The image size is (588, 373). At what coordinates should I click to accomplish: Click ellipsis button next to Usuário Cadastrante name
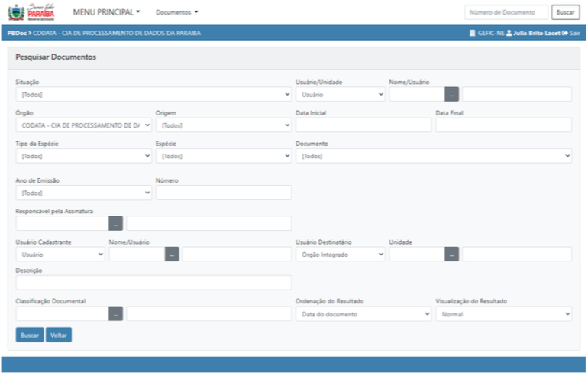click(172, 255)
